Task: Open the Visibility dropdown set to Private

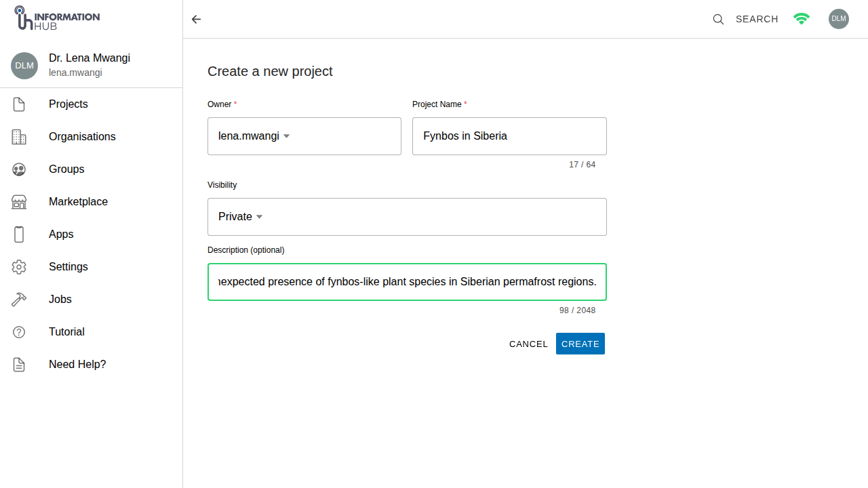Action: 407,217
